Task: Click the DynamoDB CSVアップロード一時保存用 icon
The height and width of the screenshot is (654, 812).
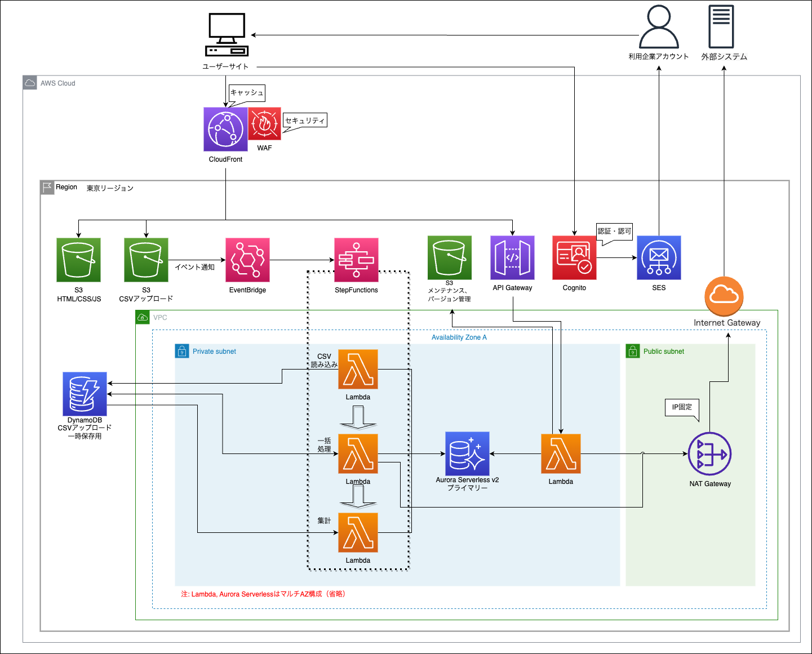Action: click(x=85, y=394)
